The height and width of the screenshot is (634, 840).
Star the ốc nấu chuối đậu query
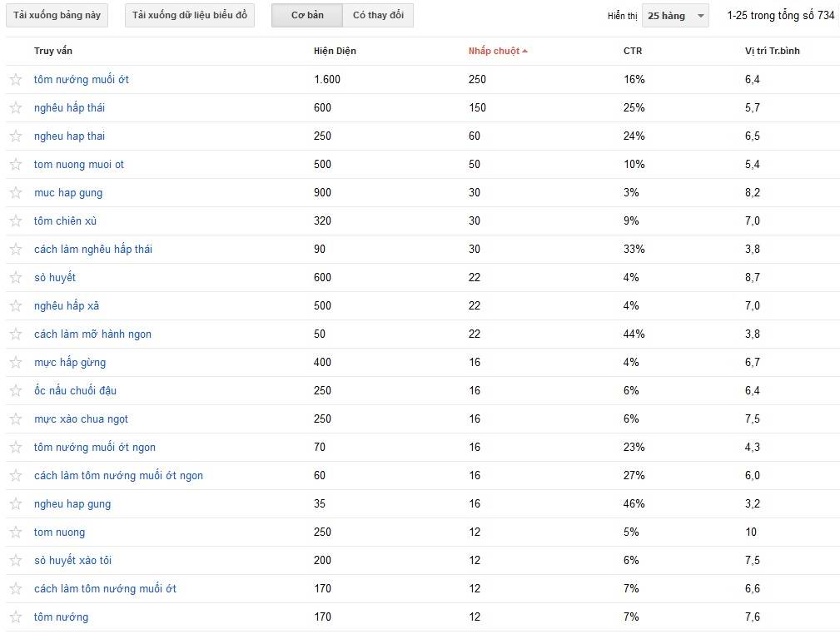tap(16, 391)
